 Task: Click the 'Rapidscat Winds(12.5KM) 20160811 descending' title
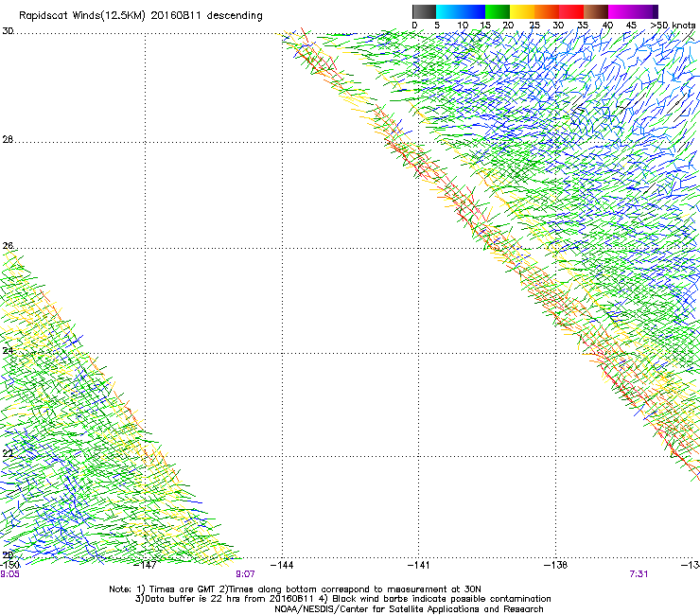click(141, 16)
